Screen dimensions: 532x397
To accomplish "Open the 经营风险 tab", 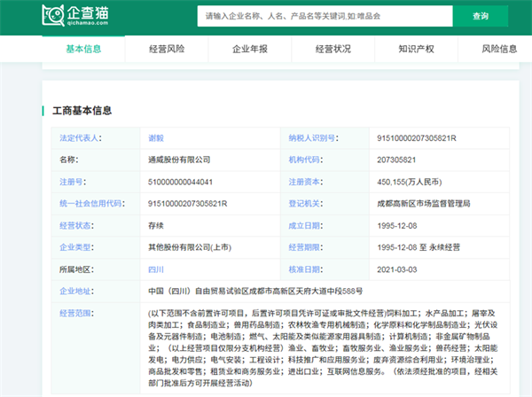I will coord(167,49).
